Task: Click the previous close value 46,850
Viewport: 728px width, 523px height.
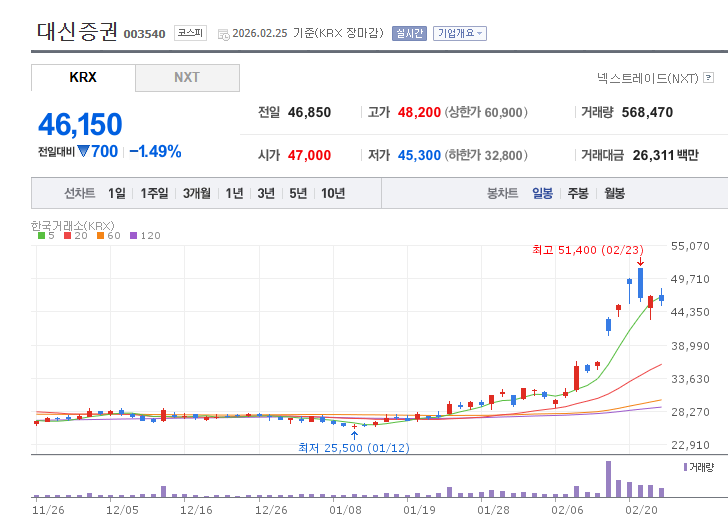Action: tap(309, 112)
